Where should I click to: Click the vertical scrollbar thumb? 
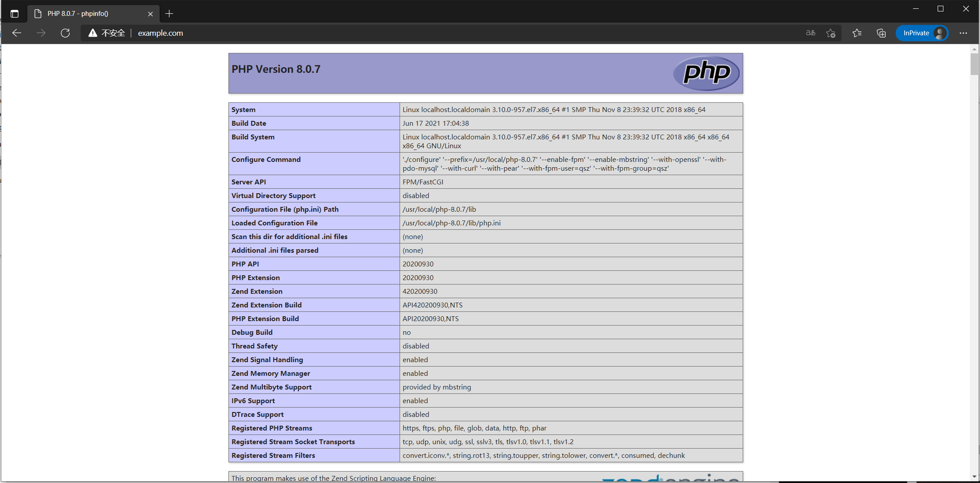pyautogui.click(x=974, y=64)
